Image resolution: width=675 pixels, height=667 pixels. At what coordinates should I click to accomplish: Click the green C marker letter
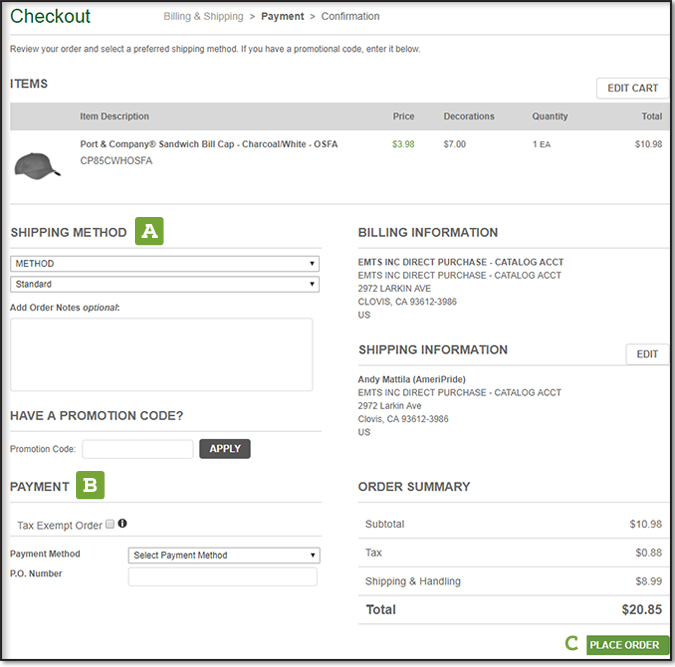[572, 644]
